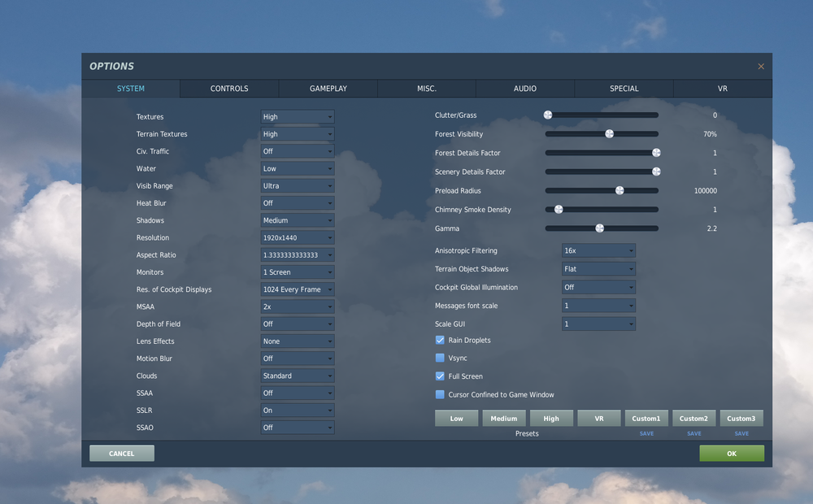The height and width of the screenshot is (504, 813).
Task: Expand the SSAA dropdown
Action: [297, 393]
